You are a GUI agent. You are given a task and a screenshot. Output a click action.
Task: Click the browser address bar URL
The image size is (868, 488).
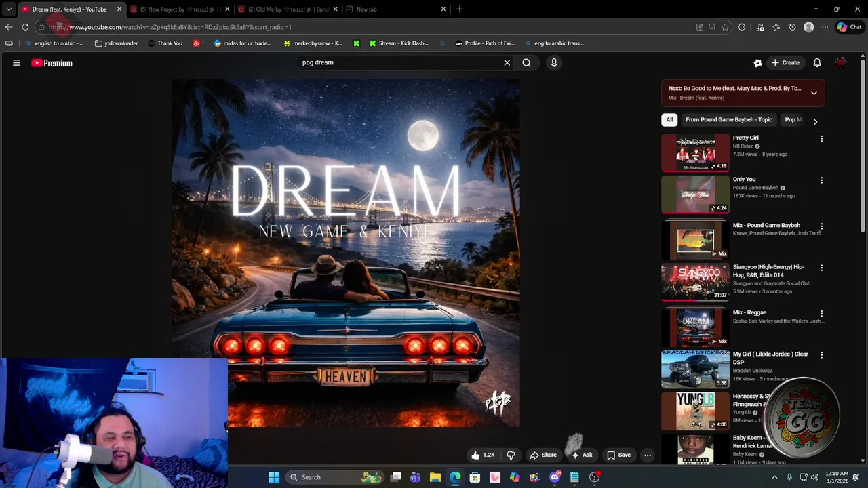366,27
